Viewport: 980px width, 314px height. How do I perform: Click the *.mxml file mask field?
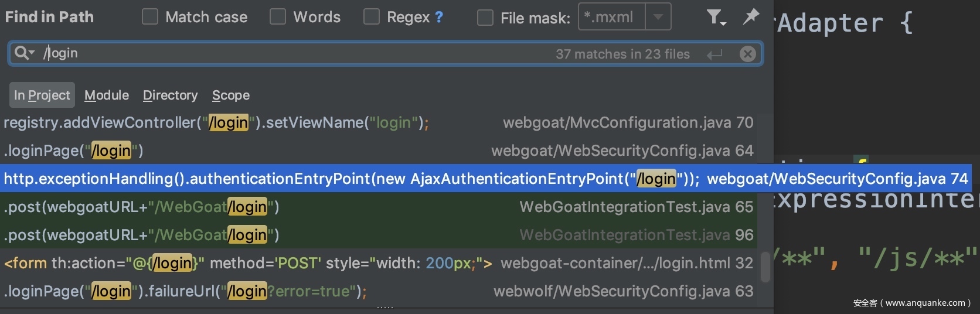coord(611,17)
